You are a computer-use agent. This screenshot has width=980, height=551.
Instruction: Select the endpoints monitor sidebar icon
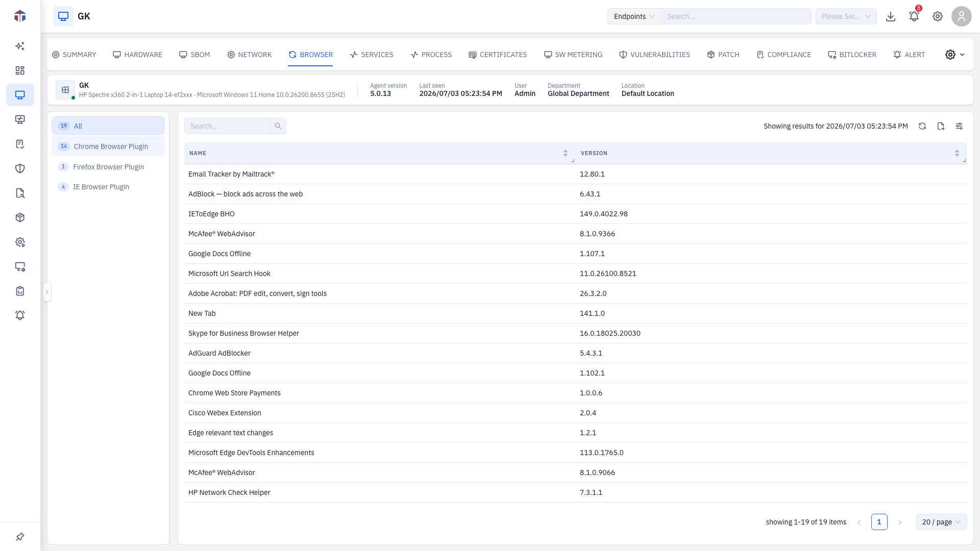[20, 95]
